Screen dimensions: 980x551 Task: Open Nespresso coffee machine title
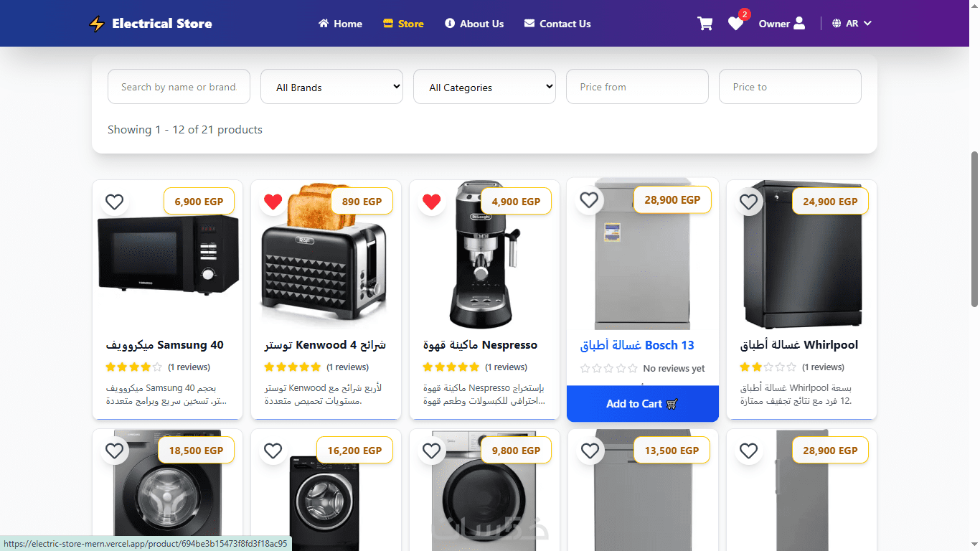click(480, 345)
